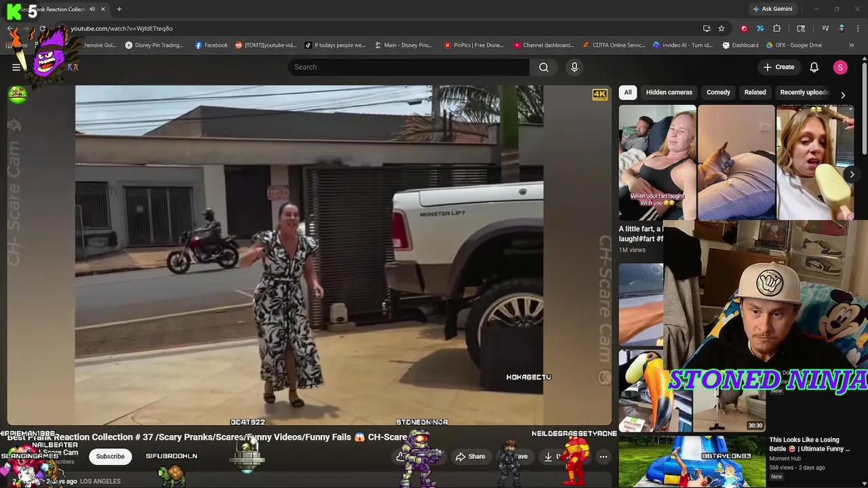Open the Main - Disney Pins bookmark

pyautogui.click(x=403, y=45)
